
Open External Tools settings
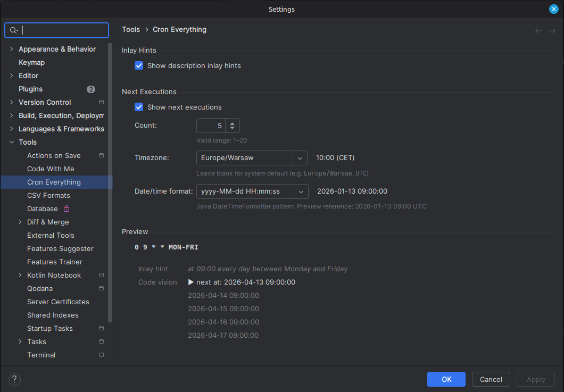coord(51,235)
